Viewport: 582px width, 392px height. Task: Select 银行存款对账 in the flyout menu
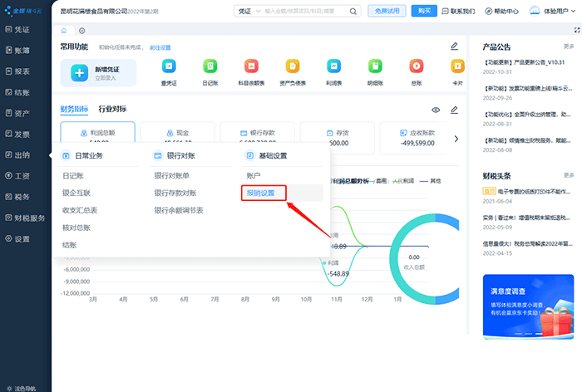coord(175,193)
